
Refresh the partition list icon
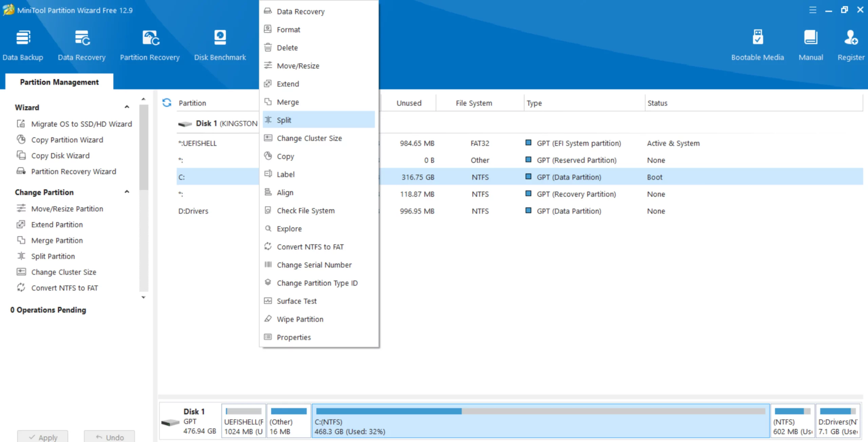tap(167, 103)
